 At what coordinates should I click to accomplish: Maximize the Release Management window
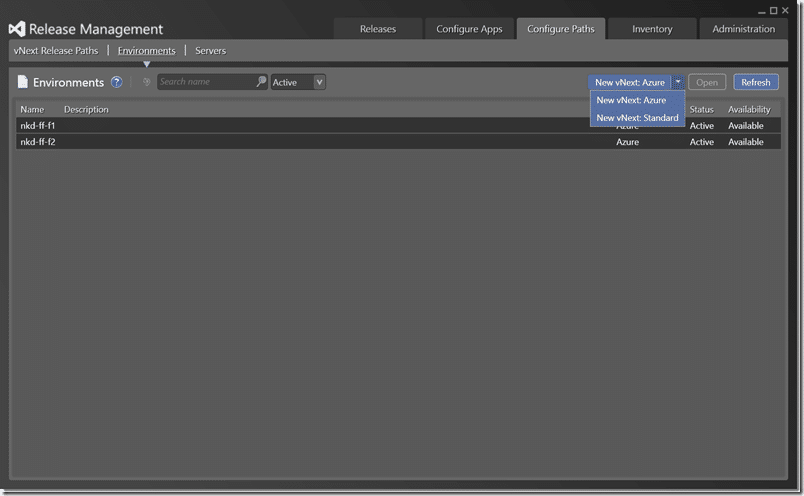point(774,10)
